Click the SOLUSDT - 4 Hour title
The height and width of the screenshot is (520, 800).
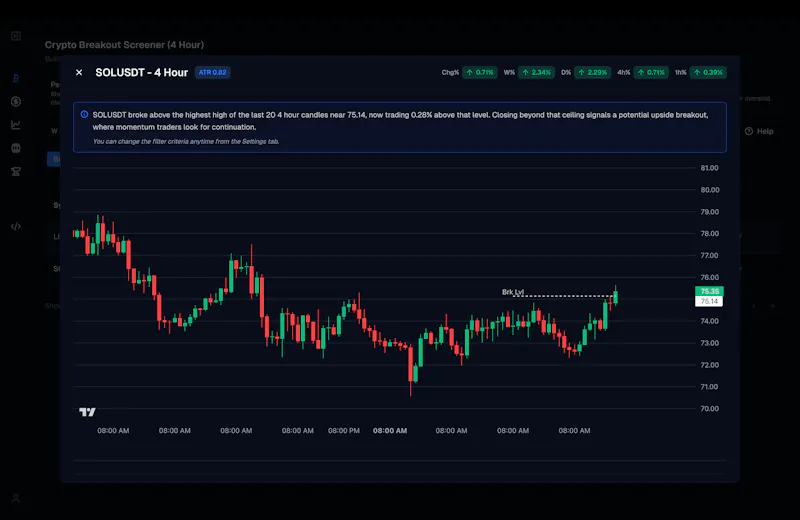pyautogui.click(x=142, y=72)
